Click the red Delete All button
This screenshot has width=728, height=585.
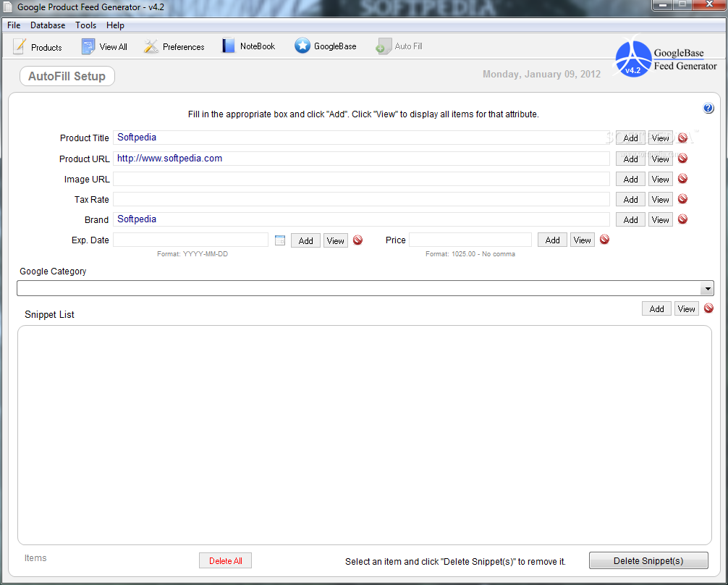point(225,561)
